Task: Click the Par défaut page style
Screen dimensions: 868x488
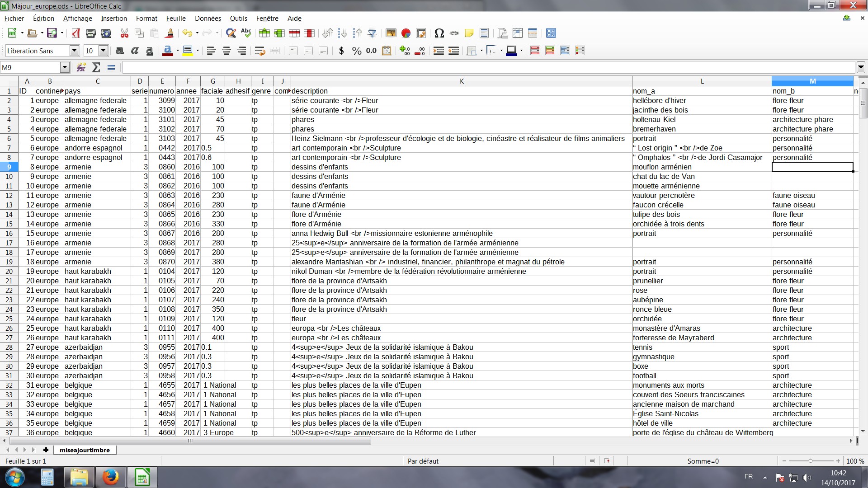Action: (x=423, y=461)
